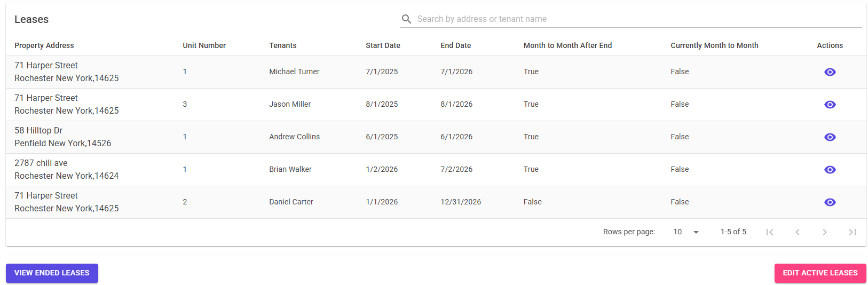Click Currently Month to Month header

pyautogui.click(x=714, y=45)
